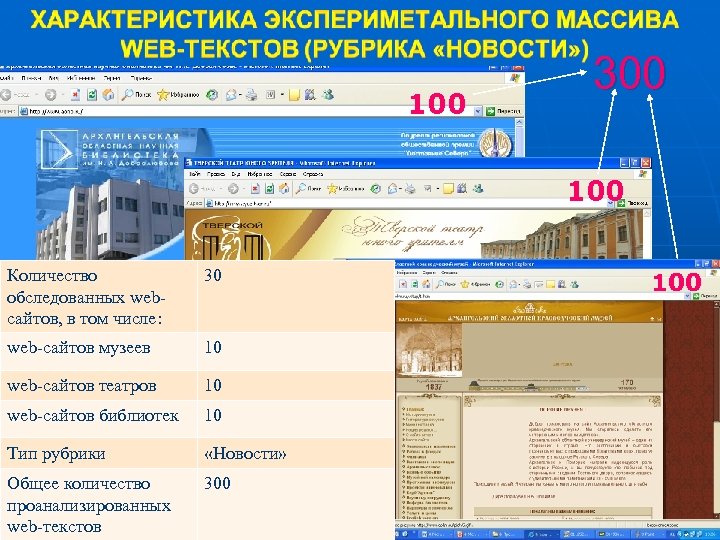Open Search in museum window toolbar
Screen dimensions: 720x540
[446, 284]
